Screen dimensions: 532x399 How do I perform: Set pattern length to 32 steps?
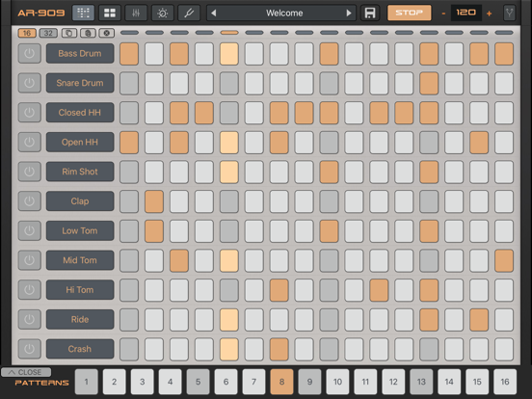point(48,33)
